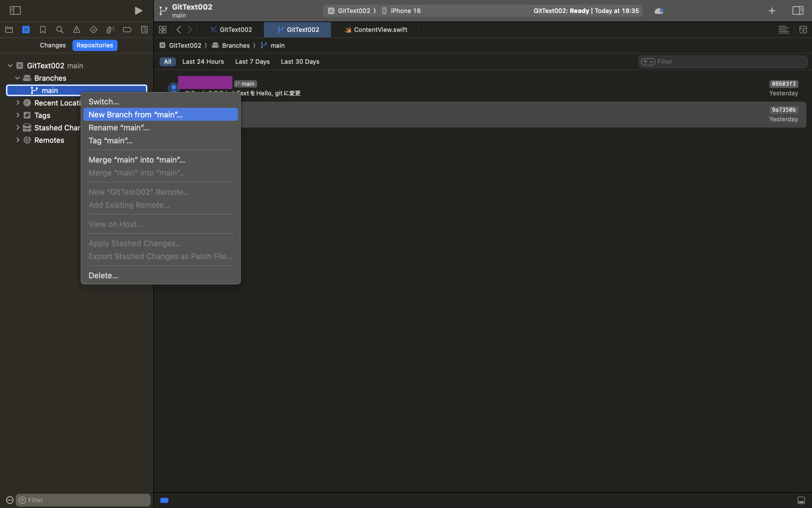Open the Test navigator diamond icon

click(x=94, y=30)
